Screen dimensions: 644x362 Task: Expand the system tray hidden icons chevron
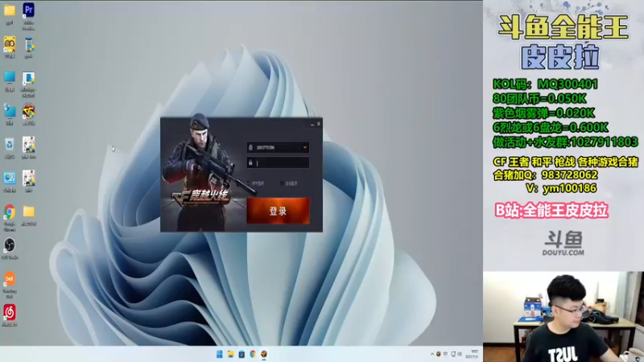coord(432,354)
